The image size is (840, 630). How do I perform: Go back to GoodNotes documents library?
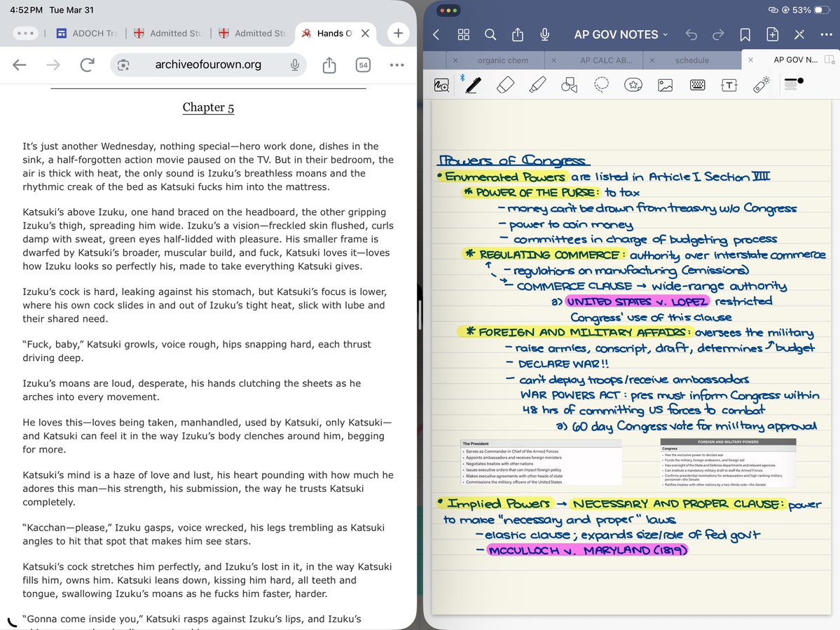[436, 35]
